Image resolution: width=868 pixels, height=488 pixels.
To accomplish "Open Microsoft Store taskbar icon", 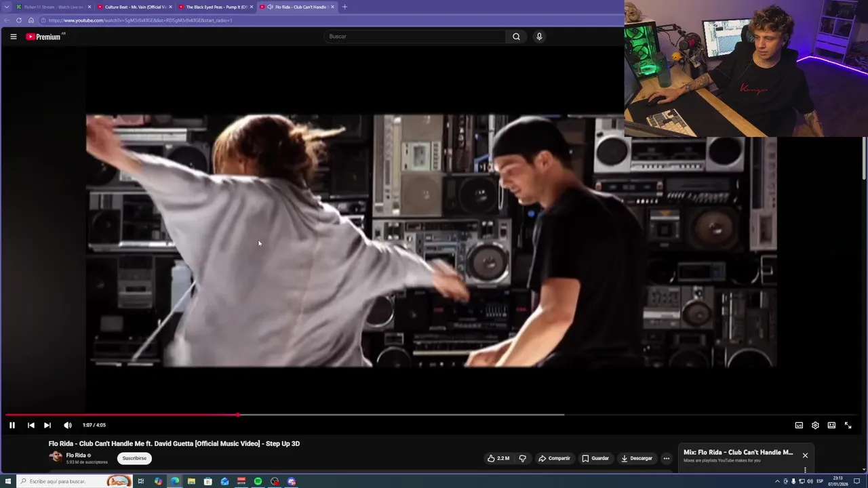I will click(208, 481).
